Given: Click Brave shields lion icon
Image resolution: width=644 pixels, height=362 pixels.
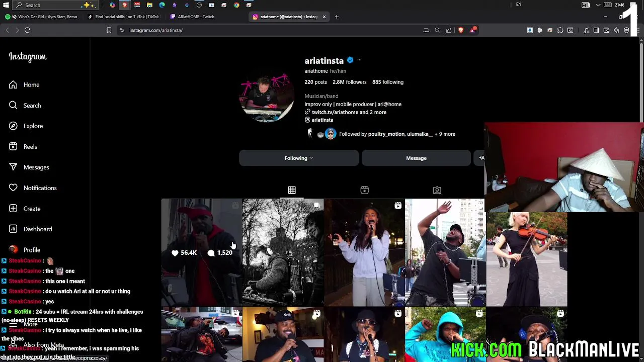Looking at the screenshot, I should coord(461,30).
